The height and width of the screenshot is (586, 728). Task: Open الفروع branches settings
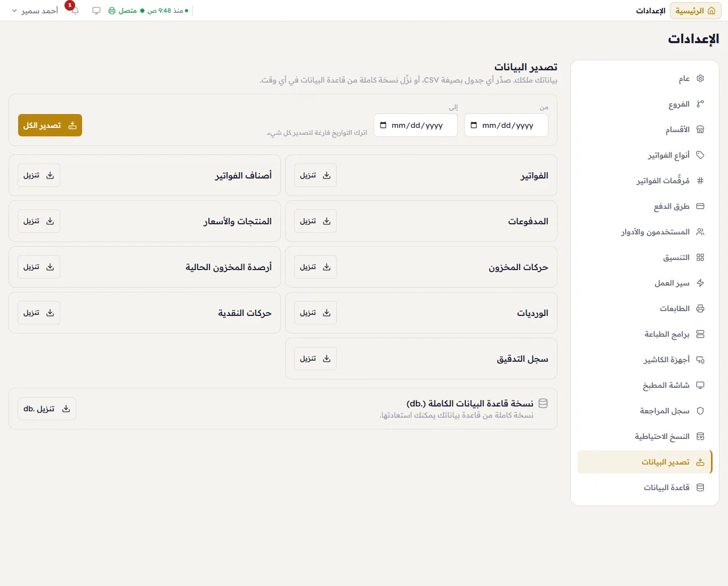[x=644, y=104]
